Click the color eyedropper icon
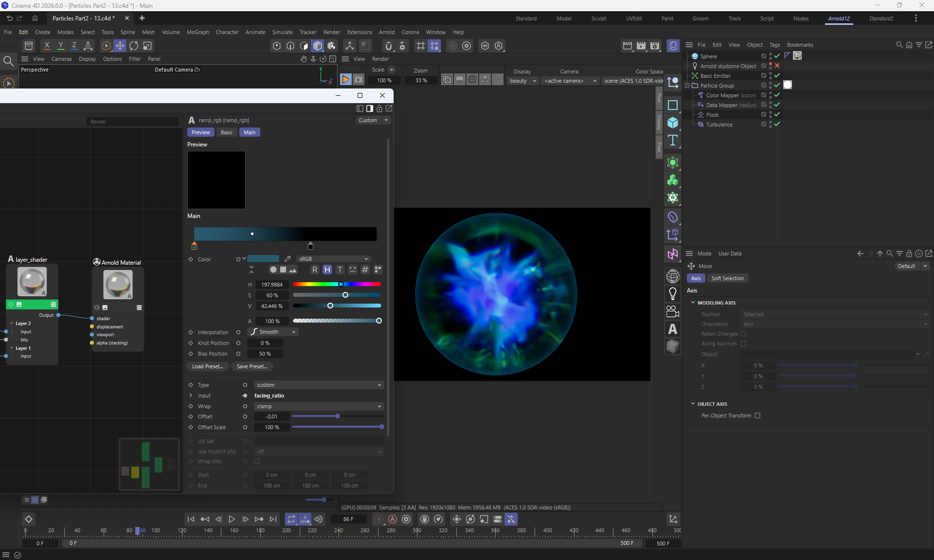 click(x=287, y=259)
